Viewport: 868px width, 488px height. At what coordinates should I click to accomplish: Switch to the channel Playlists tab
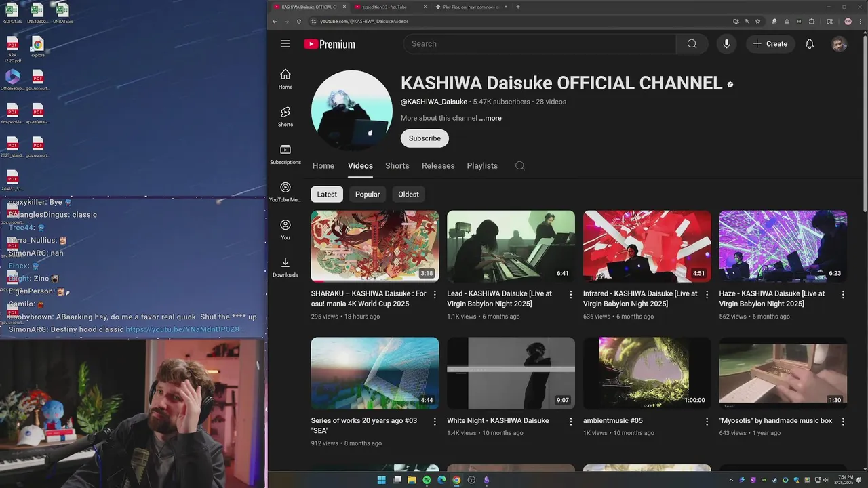point(482,166)
